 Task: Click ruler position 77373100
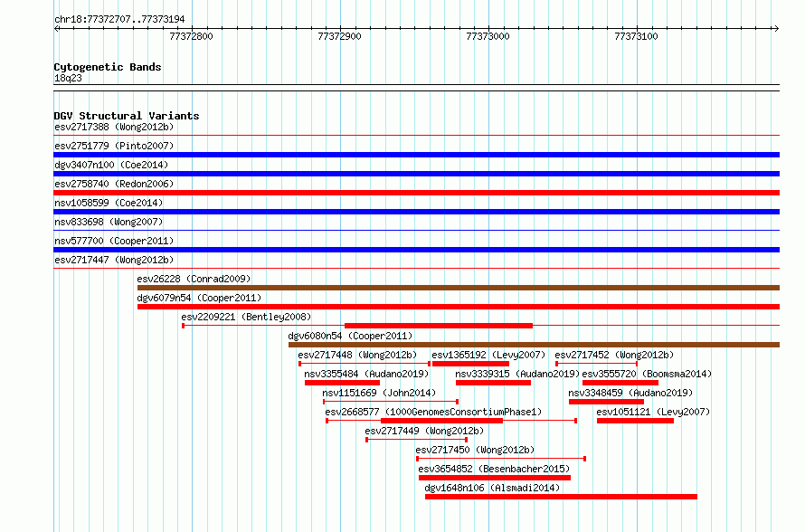(x=636, y=36)
